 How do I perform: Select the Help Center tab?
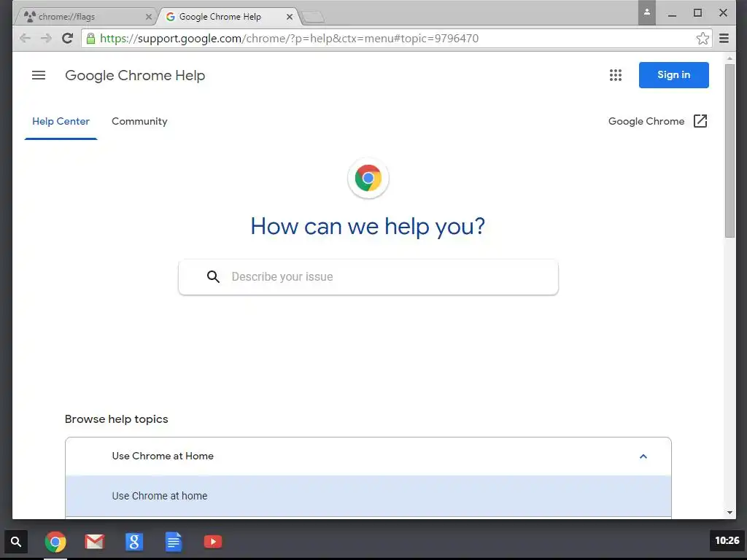[61, 122]
